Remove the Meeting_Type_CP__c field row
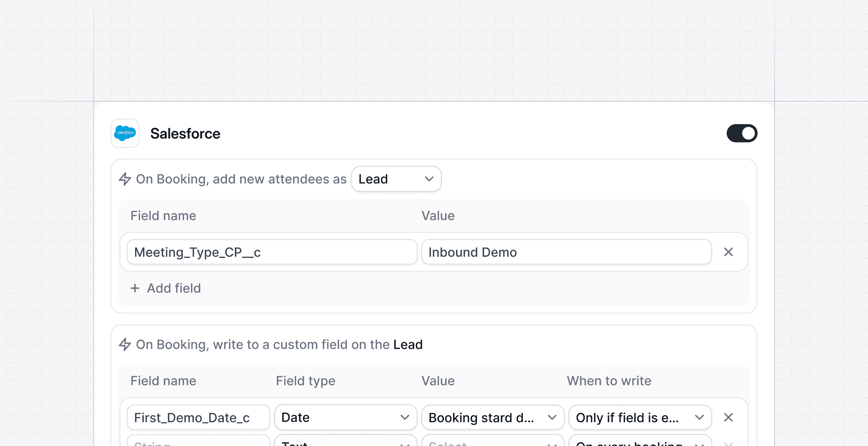This screenshot has height=446, width=868. [x=728, y=252]
